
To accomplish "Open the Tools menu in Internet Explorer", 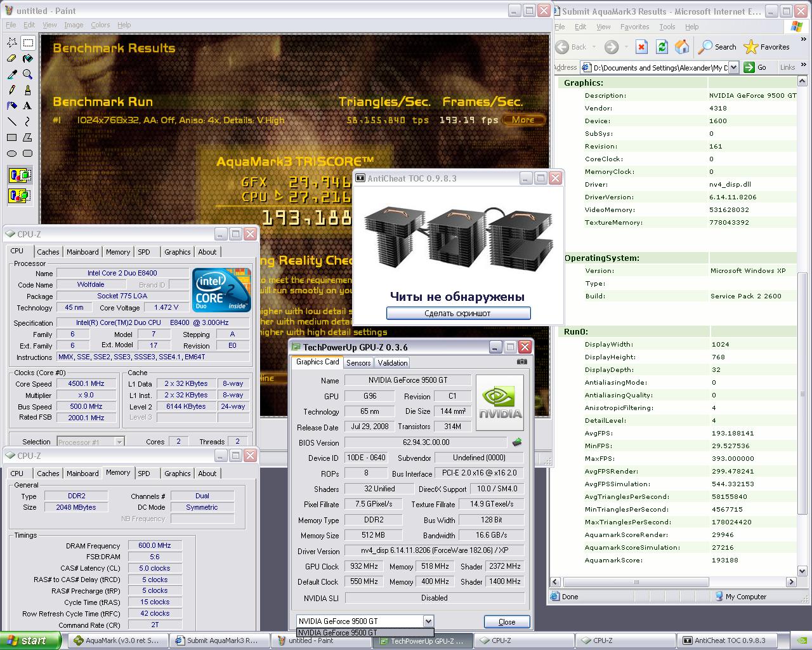I will pyautogui.click(x=667, y=27).
